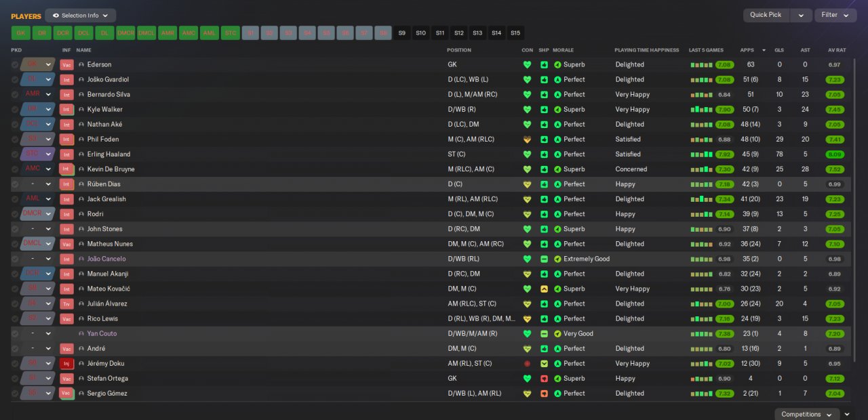Toggle the selection check for Rúben Dias

pyautogui.click(x=15, y=184)
